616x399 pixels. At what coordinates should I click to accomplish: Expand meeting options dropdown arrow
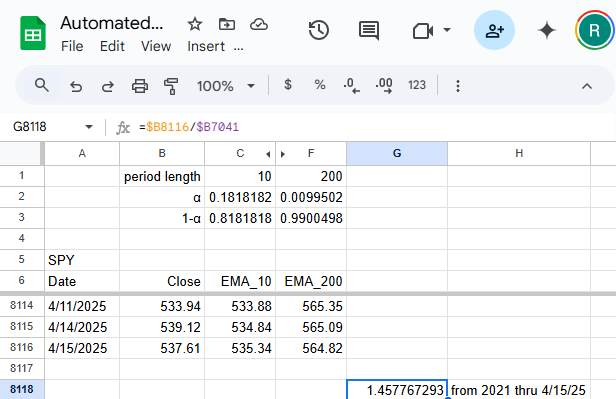pyautogui.click(x=447, y=30)
